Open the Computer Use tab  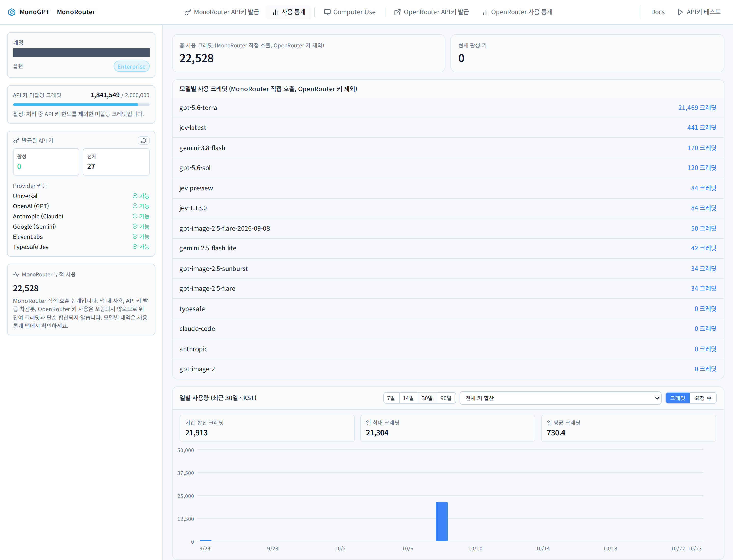pos(350,12)
